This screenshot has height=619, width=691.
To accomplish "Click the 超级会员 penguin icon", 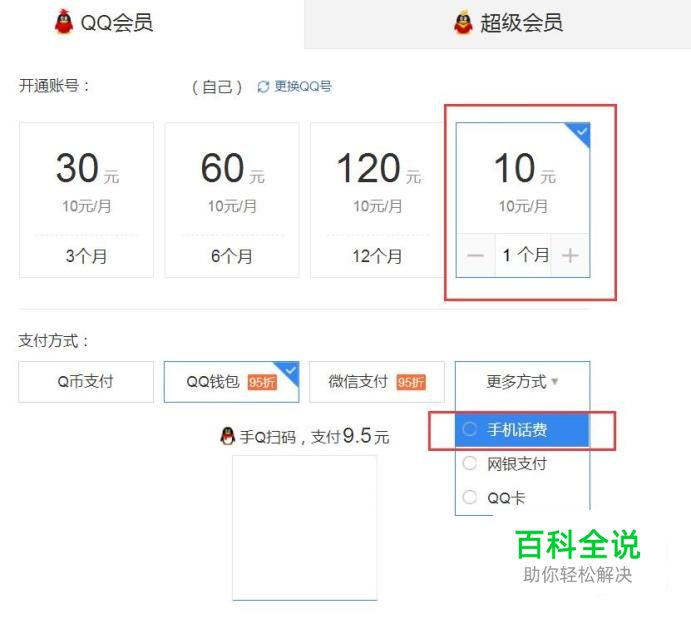I will (463, 22).
